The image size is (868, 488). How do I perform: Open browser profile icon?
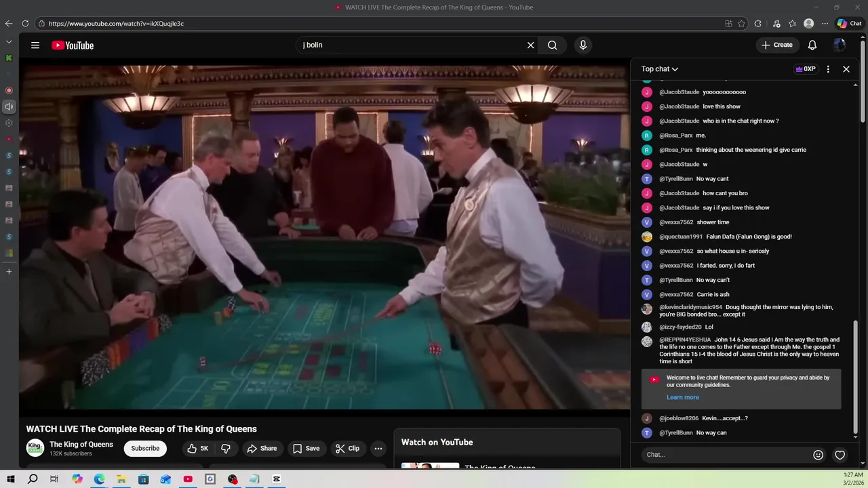(808, 24)
